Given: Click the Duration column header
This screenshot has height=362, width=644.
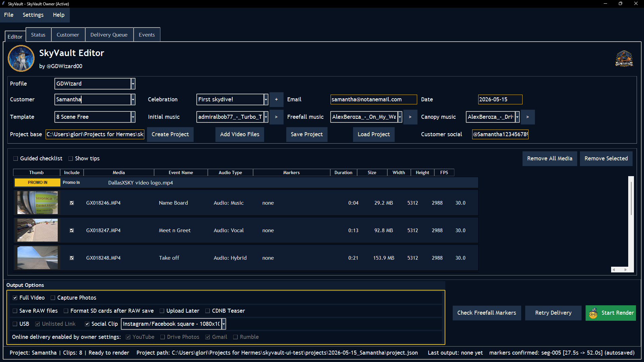Looking at the screenshot, I should [343, 172].
